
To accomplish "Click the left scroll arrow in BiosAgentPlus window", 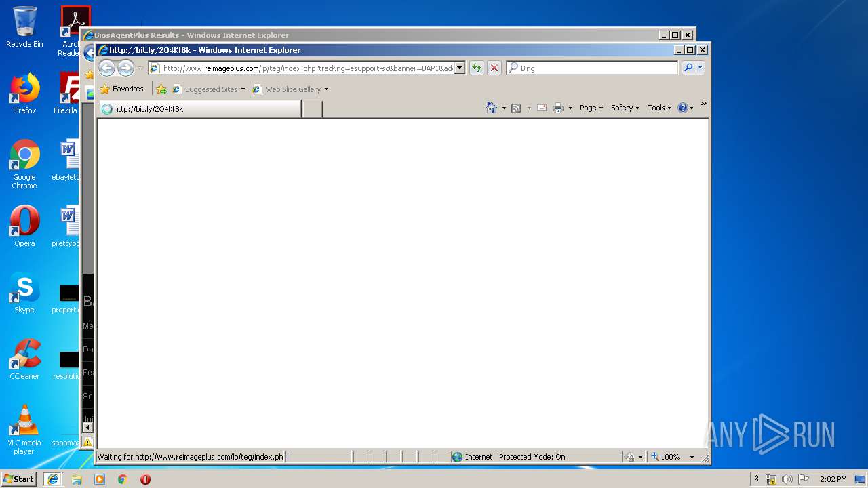I will (x=87, y=427).
